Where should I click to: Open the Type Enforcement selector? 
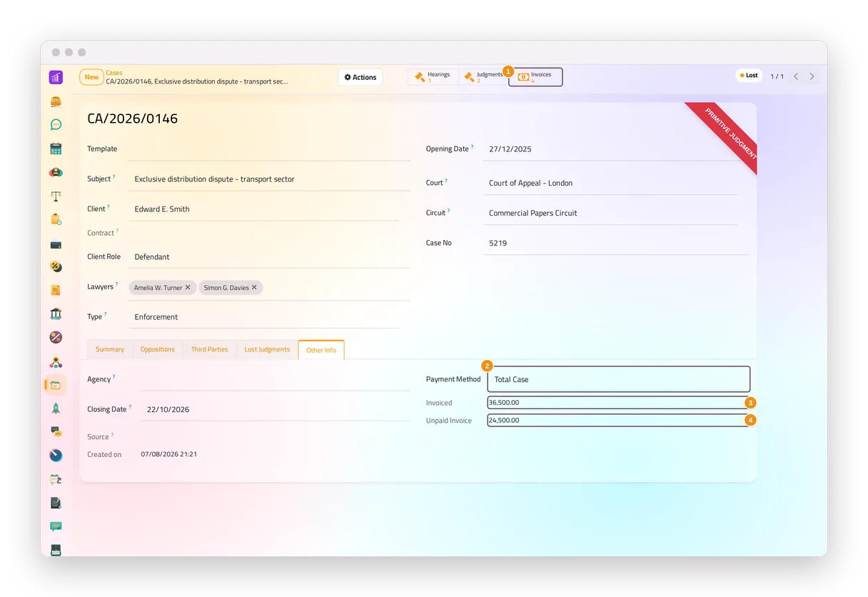click(x=263, y=317)
